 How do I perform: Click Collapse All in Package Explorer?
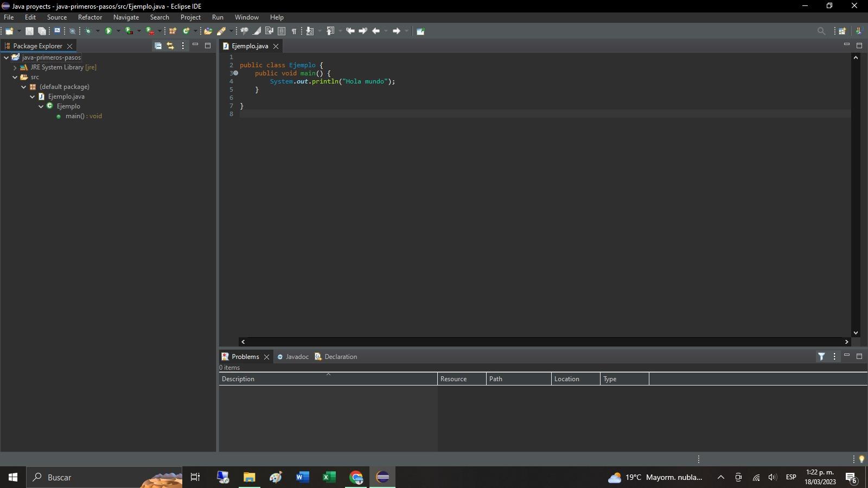(x=158, y=46)
